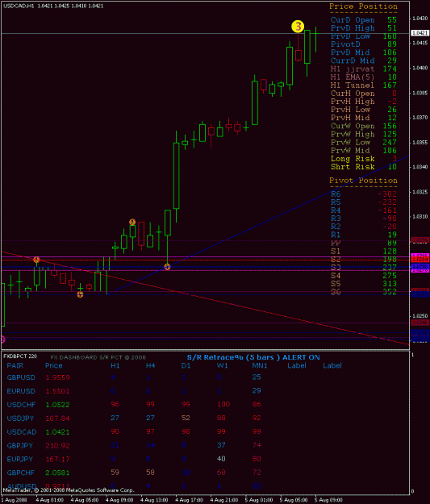Screen dimensions: 430x504
Task: Select the GBPCHF H1 value 59
Action: pos(115,473)
